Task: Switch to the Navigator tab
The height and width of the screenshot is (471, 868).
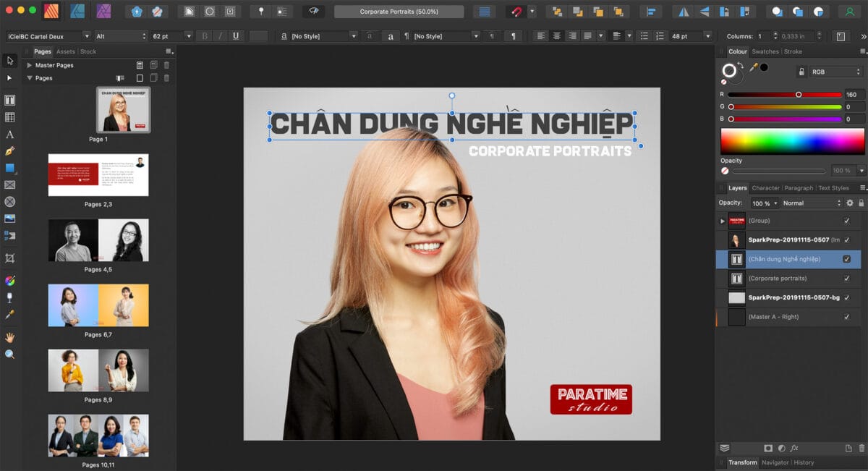Action: tap(775, 462)
